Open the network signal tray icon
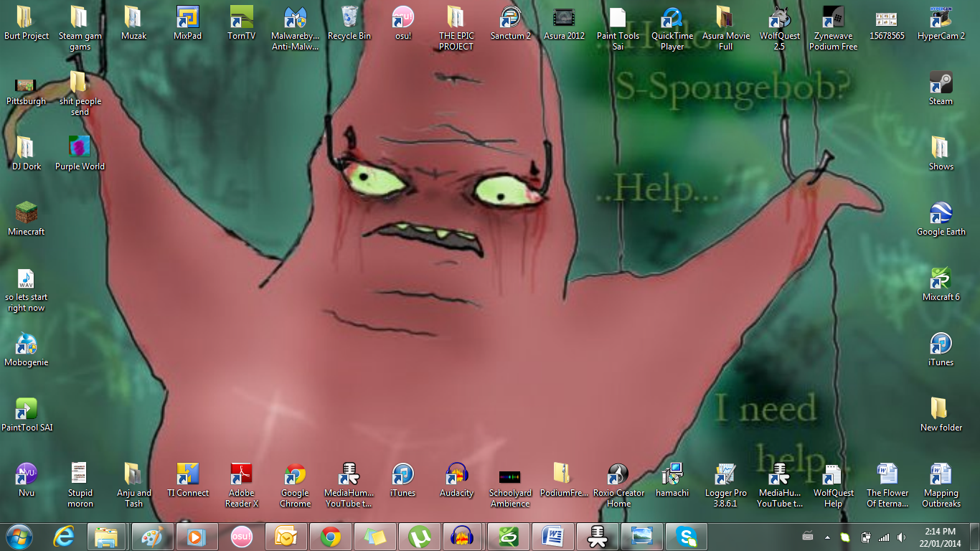The height and width of the screenshot is (551, 980). tap(884, 537)
